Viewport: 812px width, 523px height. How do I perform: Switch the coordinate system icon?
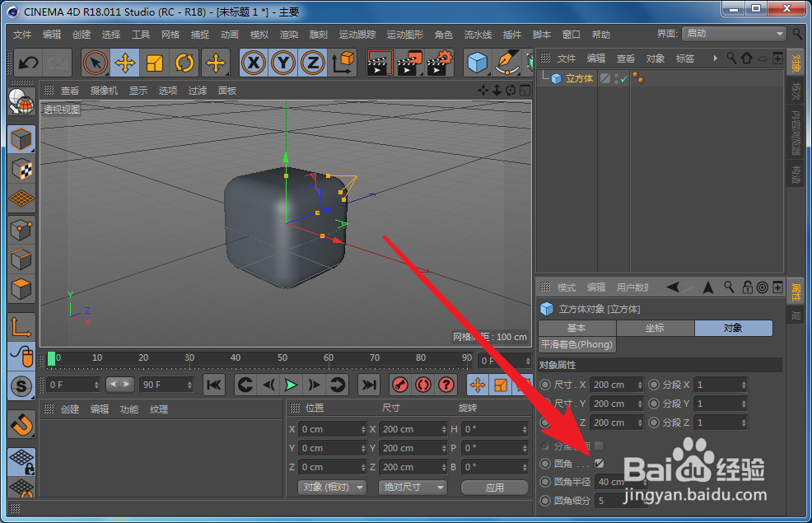(x=343, y=63)
